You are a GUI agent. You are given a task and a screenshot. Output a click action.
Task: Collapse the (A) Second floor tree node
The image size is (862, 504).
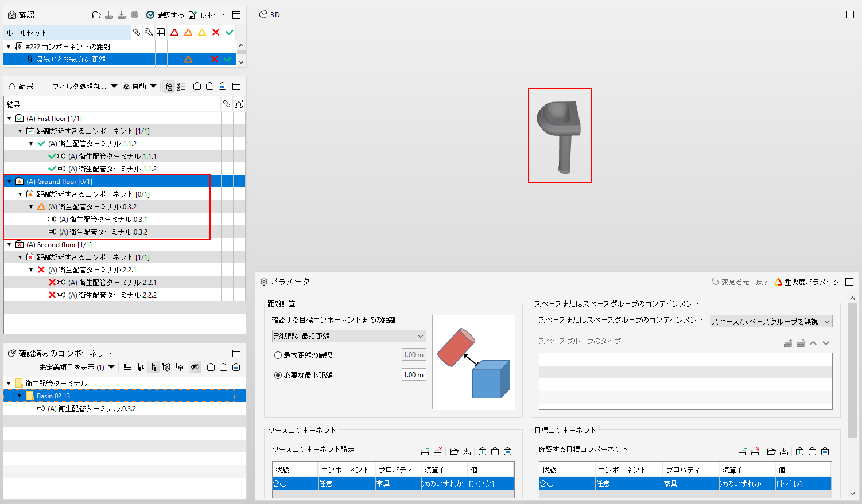(x=9, y=245)
